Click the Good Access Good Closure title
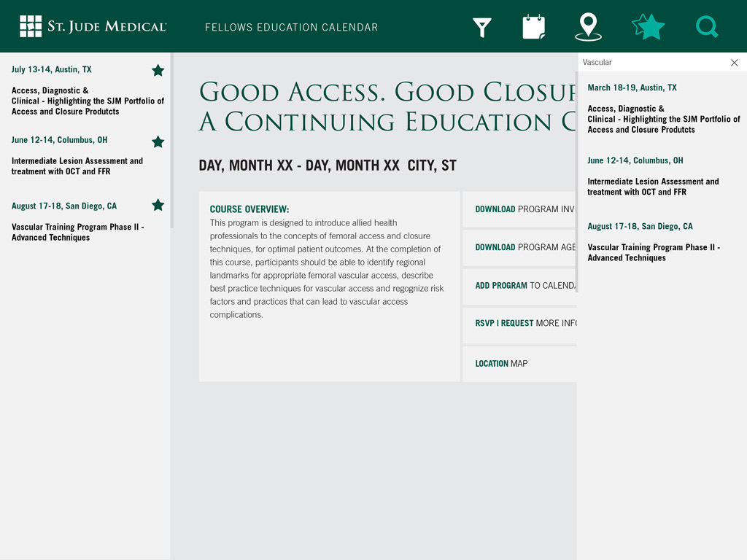This screenshot has width=747, height=560. 387,106
